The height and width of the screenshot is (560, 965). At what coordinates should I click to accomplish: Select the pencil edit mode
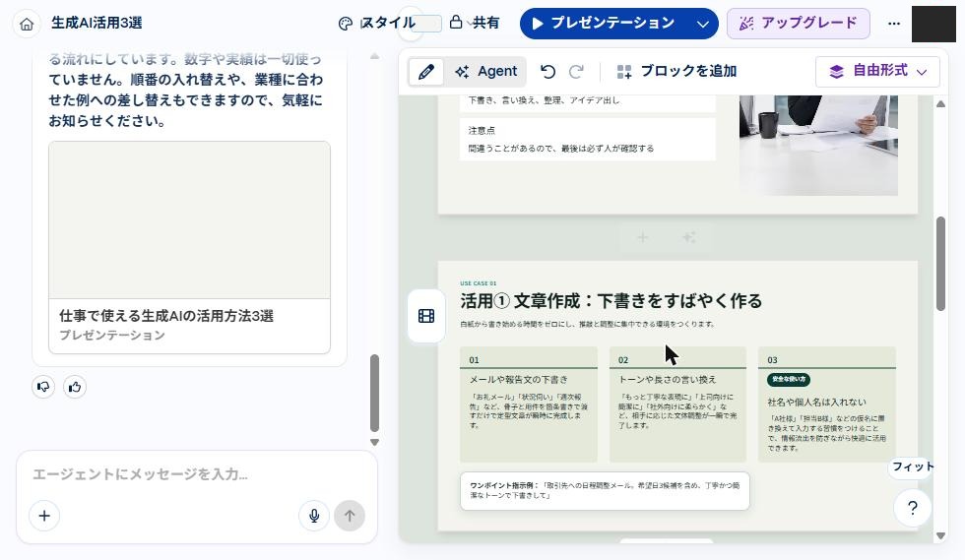pos(425,72)
